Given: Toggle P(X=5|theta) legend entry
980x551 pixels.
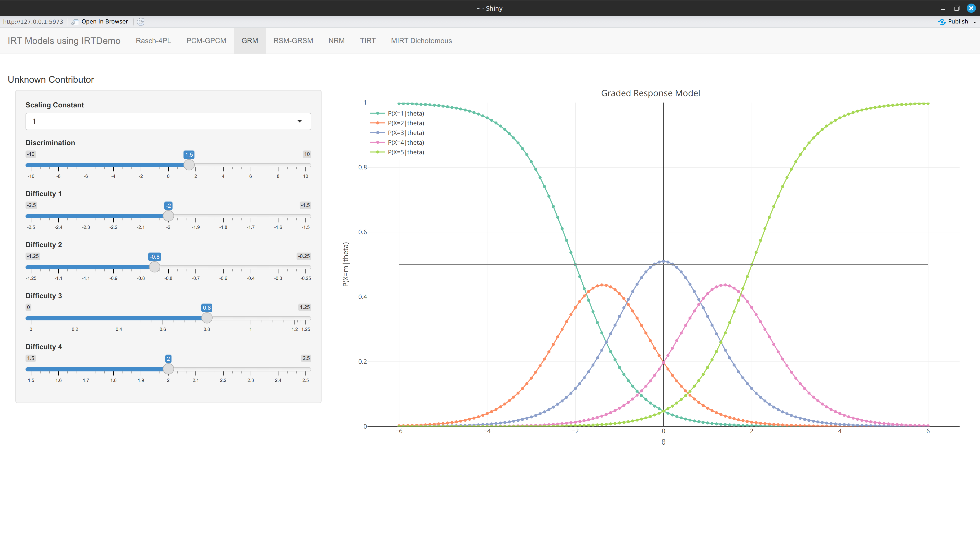Looking at the screenshot, I should pyautogui.click(x=397, y=152).
